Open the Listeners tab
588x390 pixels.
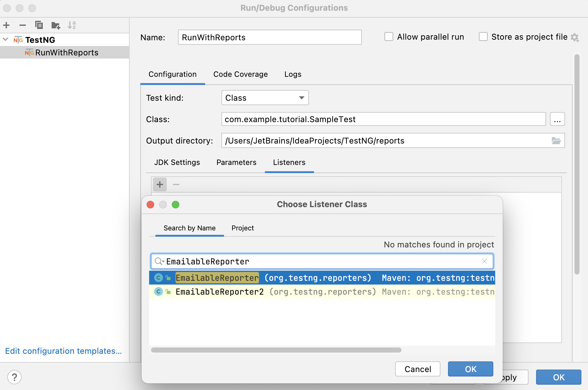[x=289, y=162]
